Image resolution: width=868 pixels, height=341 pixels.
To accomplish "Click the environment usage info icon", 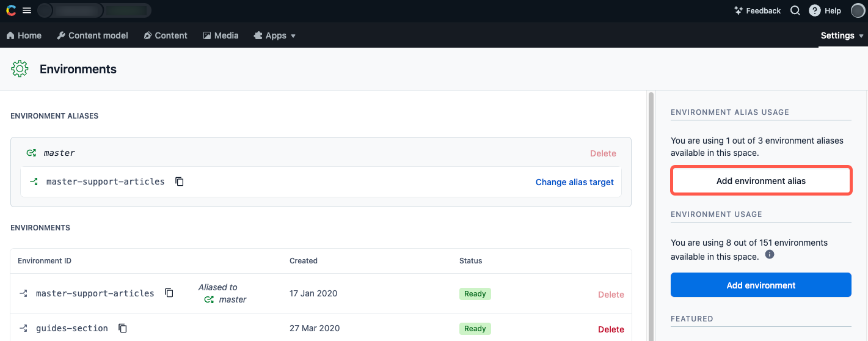I will (x=770, y=254).
